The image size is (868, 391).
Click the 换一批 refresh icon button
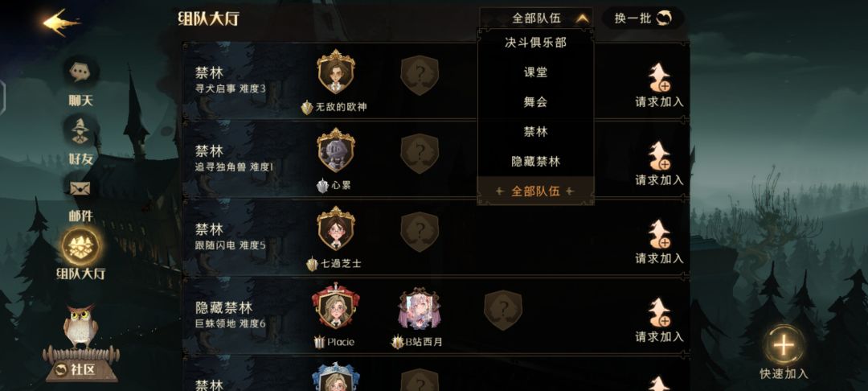point(643,19)
